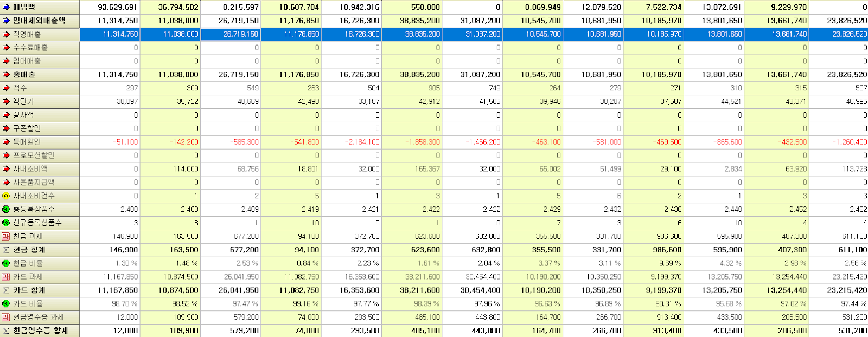Click the red arrow icon beside 수수료매출
The image size is (868, 337).
(x=6, y=48)
